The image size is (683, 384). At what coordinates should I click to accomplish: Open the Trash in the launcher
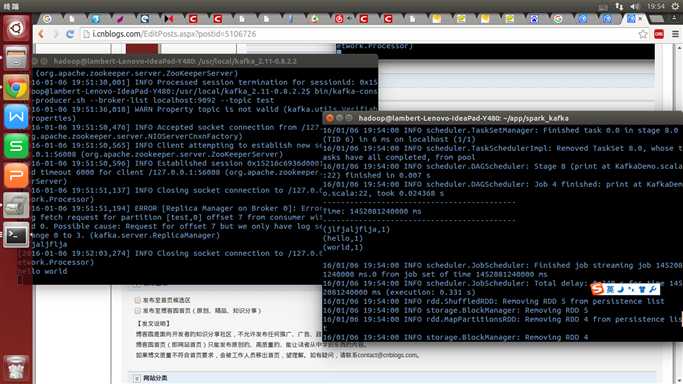click(x=16, y=368)
